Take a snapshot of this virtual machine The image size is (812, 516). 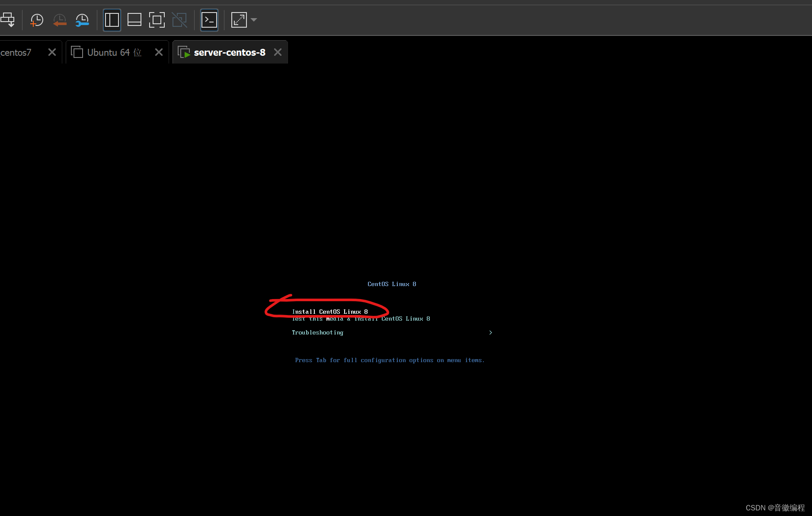click(x=37, y=20)
